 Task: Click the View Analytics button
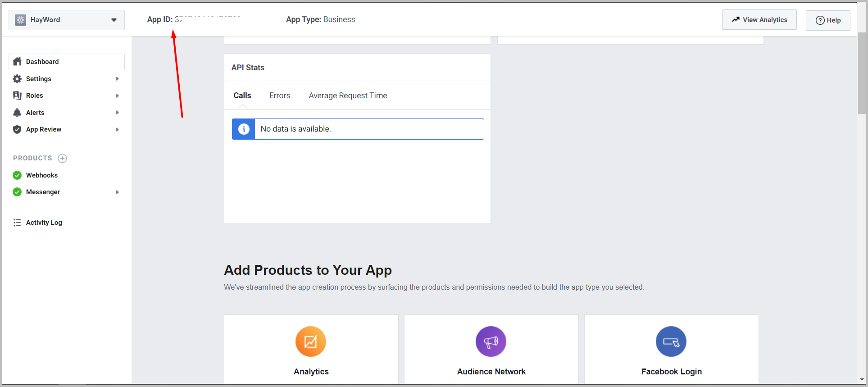coord(759,20)
